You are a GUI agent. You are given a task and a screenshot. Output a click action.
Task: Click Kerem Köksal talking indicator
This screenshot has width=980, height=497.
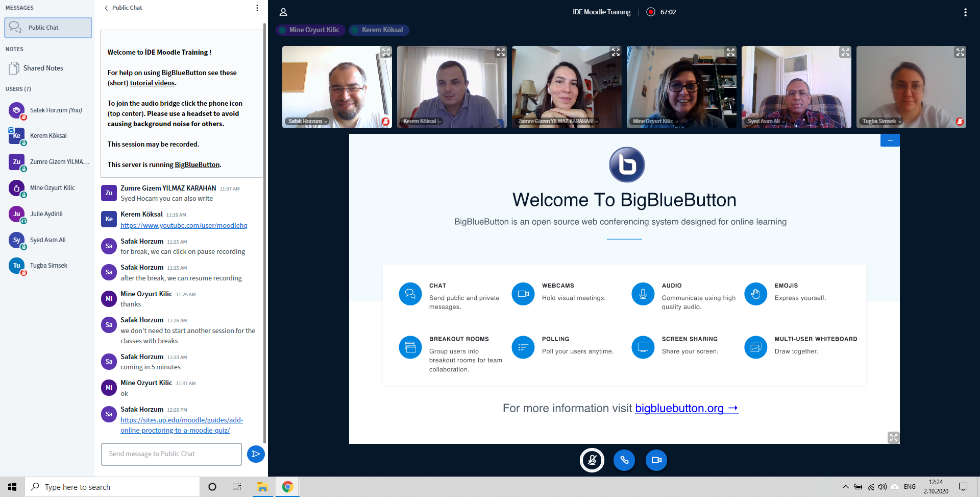(x=378, y=30)
